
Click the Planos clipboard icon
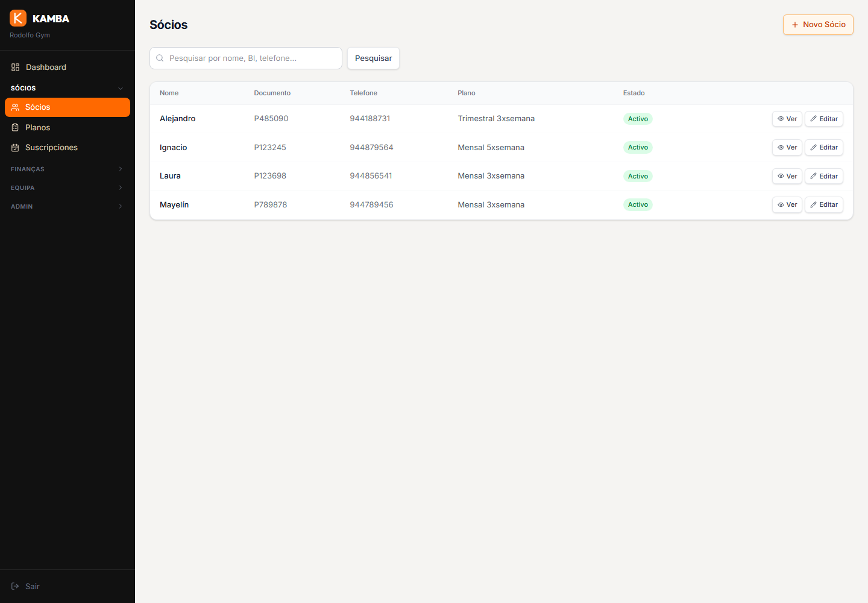15,128
